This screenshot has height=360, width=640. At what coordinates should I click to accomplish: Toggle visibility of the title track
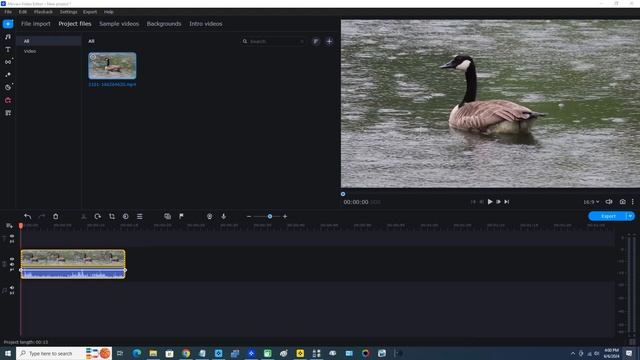click(12, 236)
